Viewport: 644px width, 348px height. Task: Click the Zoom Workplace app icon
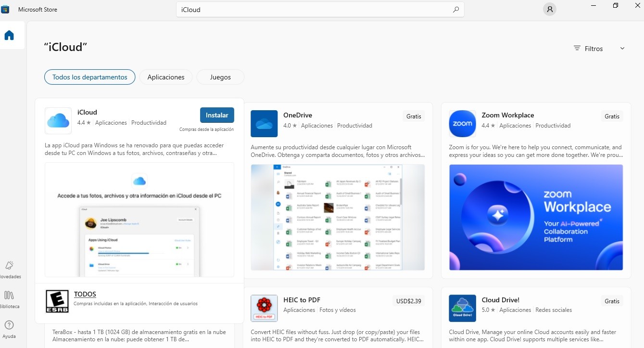pos(462,124)
